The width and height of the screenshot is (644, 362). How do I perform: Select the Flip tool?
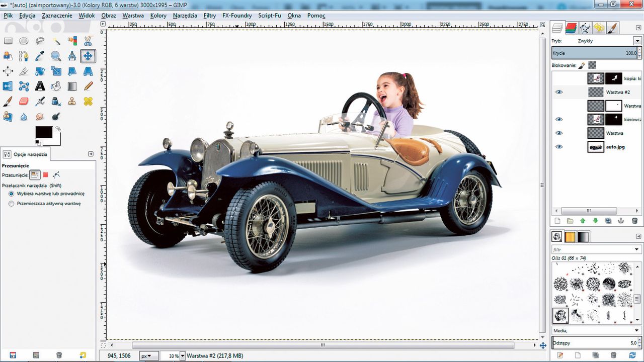[x=8, y=86]
